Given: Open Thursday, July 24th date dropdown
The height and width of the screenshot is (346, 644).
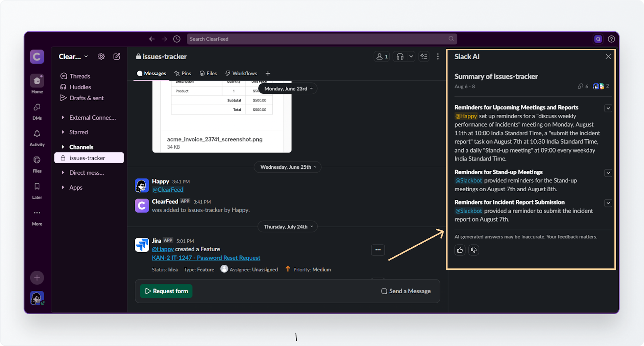Looking at the screenshot, I should (x=287, y=227).
